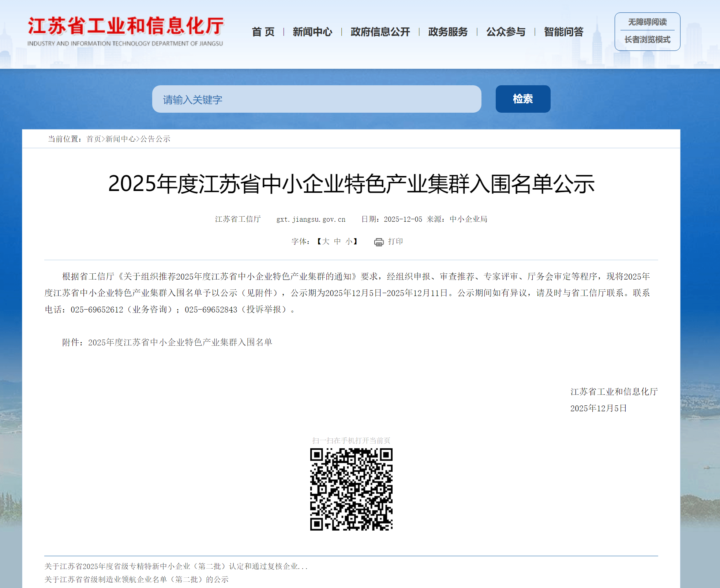Image resolution: width=720 pixels, height=588 pixels.
Task: Click the 公告公示 breadcrumb link
Action: pos(155,139)
